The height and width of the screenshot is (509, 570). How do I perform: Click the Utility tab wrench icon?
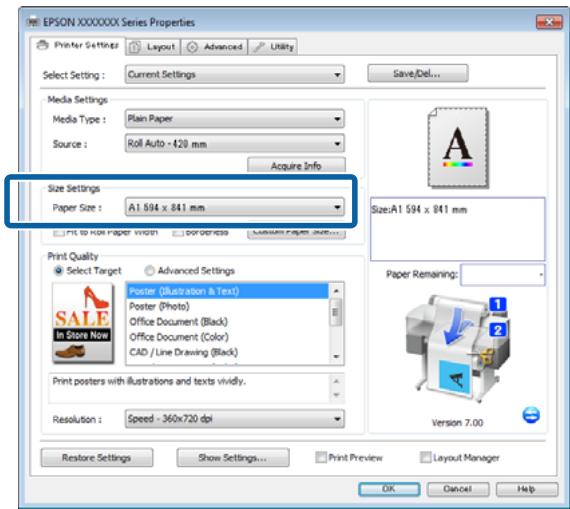pos(259,47)
